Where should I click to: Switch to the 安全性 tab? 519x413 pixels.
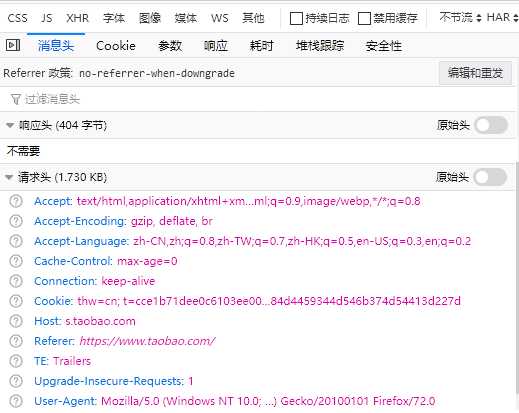[383, 46]
